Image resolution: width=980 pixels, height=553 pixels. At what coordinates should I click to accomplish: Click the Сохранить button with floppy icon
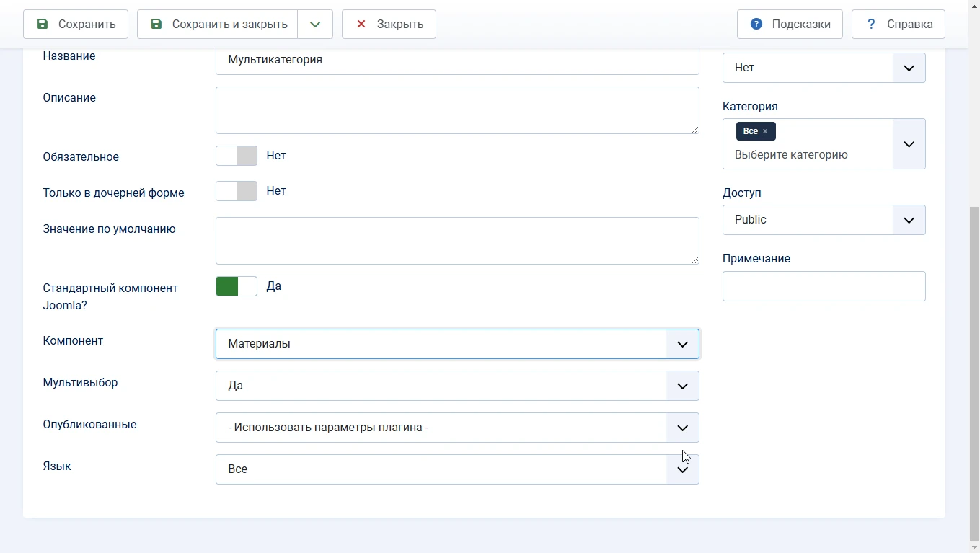coord(76,24)
